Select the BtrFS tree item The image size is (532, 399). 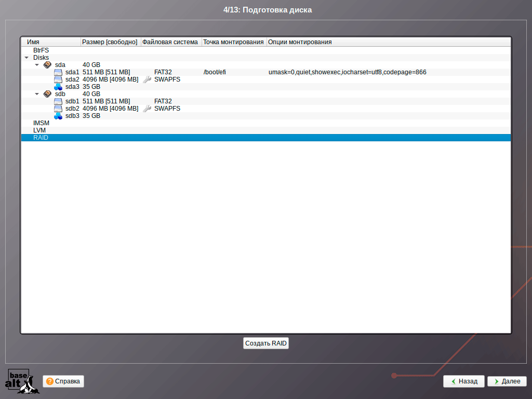[x=41, y=50]
